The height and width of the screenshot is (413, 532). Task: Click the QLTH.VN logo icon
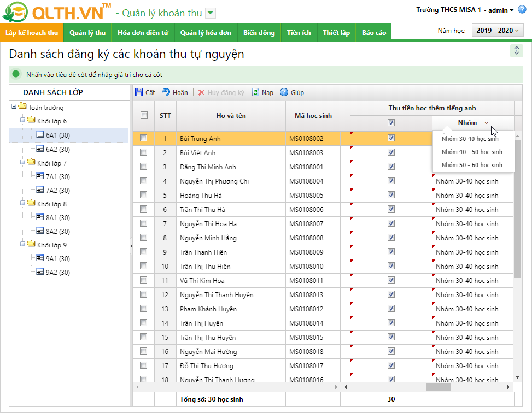(x=15, y=13)
